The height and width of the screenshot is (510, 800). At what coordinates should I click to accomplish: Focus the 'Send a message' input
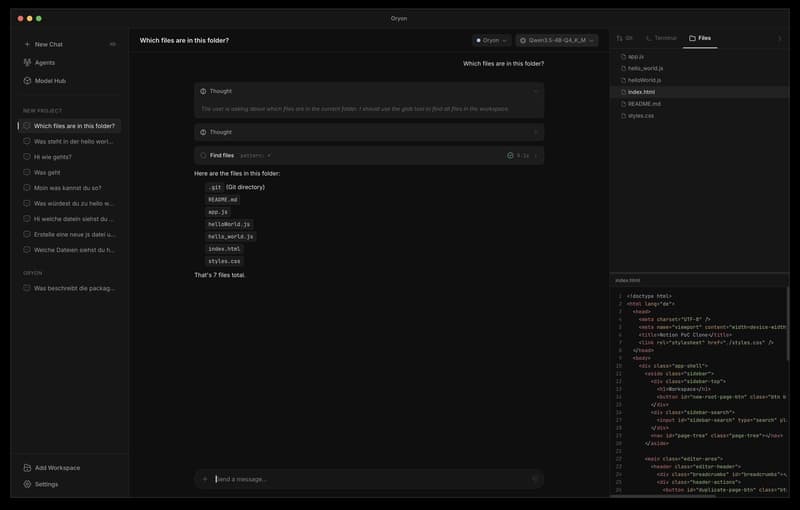pyautogui.click(x=370, y=479)
